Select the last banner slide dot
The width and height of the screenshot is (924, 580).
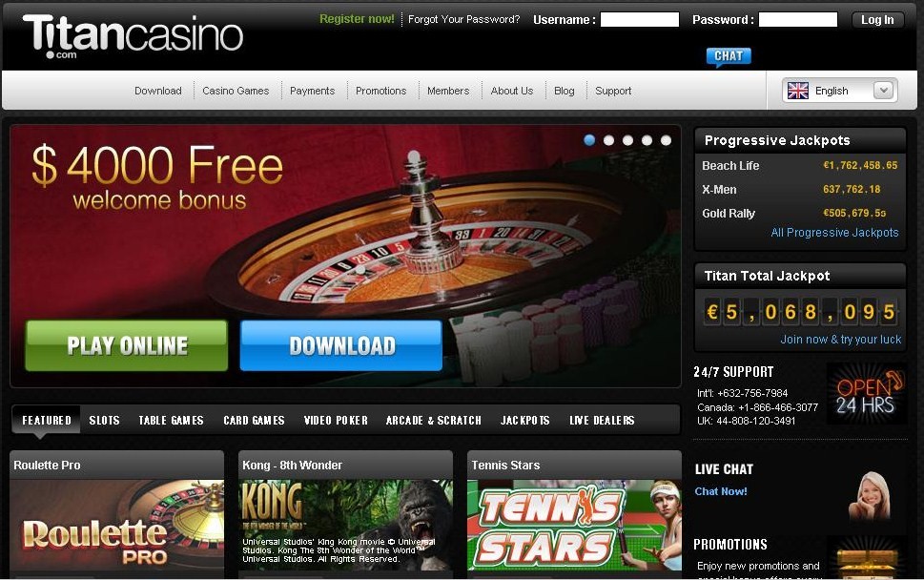[666, 140]
